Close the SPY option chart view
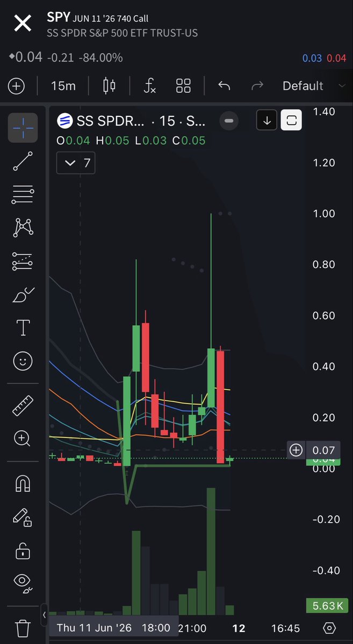Screen dimensions: 353x644 (23, 24)
